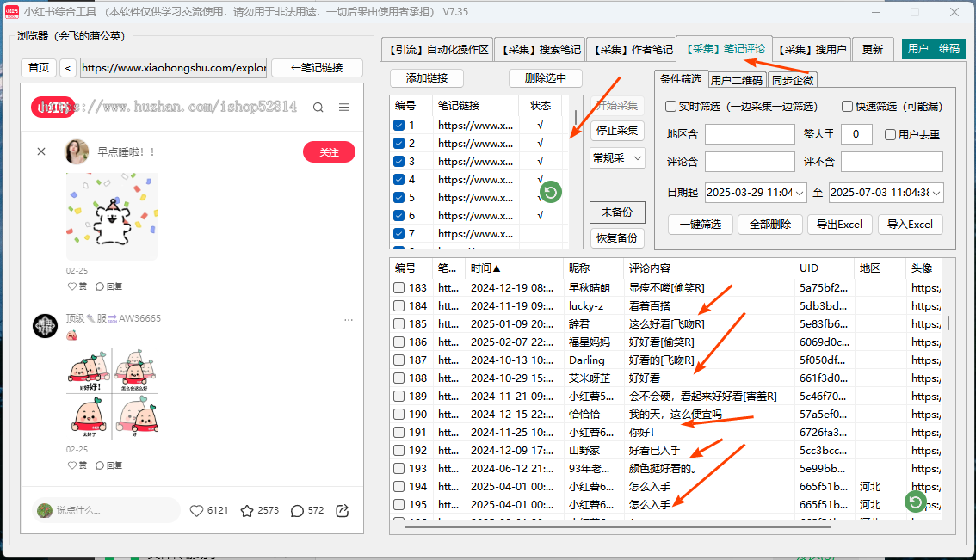Open the three-dot menu on AW36665 comment
Viewport: 976px width, 560px height.
tap(349, 319)
